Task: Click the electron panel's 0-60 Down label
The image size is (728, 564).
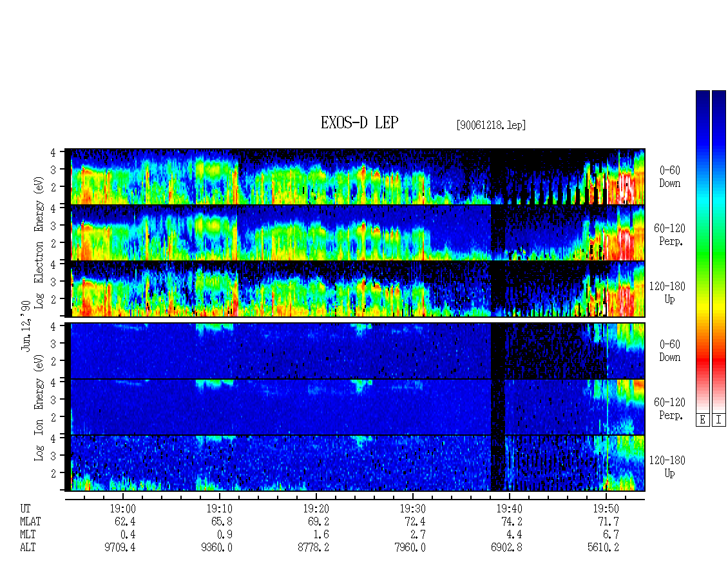Action: (669, 177)
